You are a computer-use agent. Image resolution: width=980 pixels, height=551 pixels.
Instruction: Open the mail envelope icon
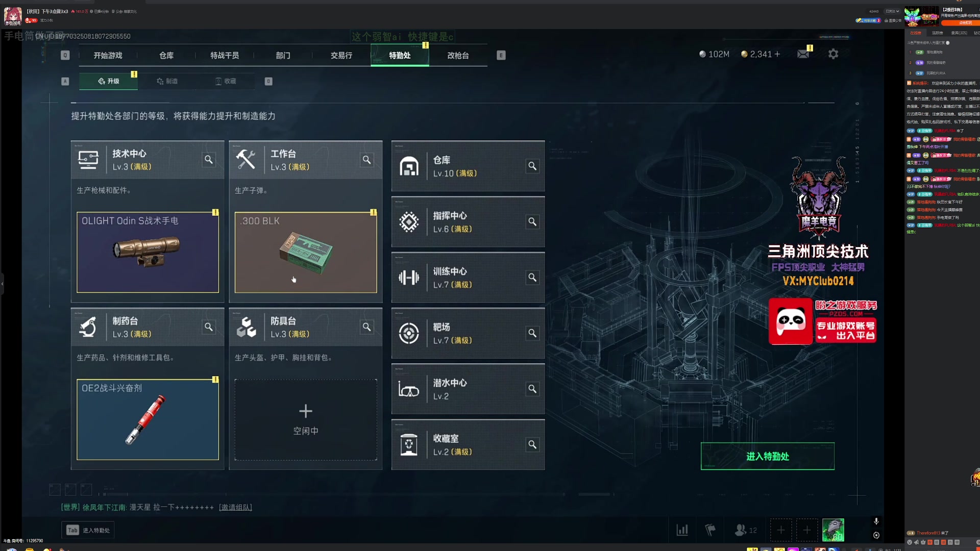click(803, 54)
